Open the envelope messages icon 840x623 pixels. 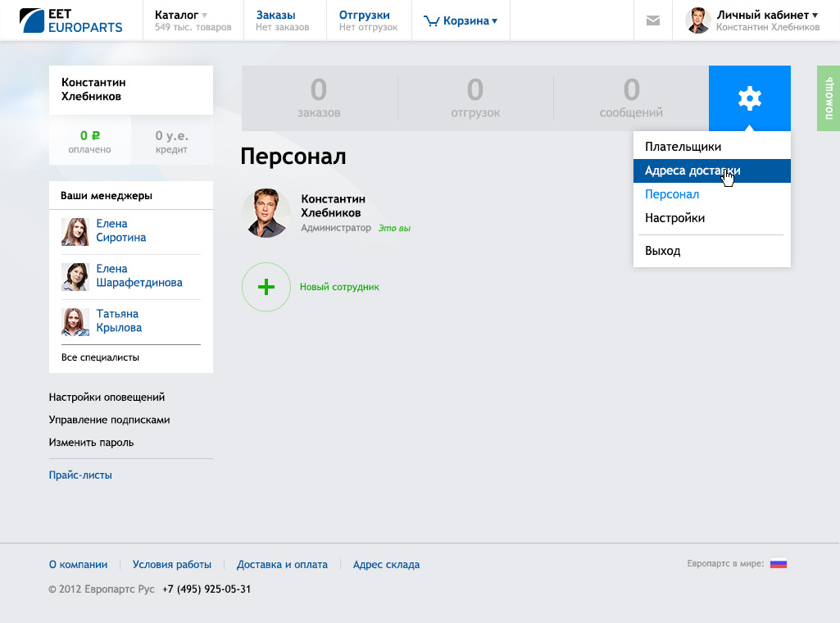653,20
